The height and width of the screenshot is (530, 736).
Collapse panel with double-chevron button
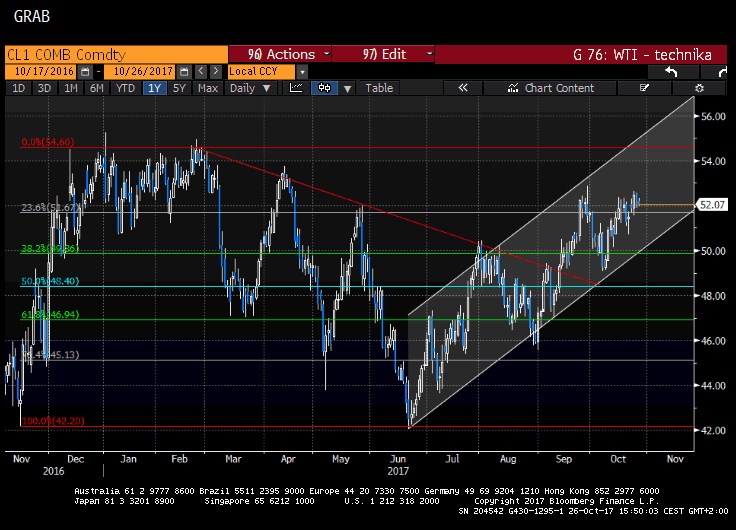pos(463,88)
